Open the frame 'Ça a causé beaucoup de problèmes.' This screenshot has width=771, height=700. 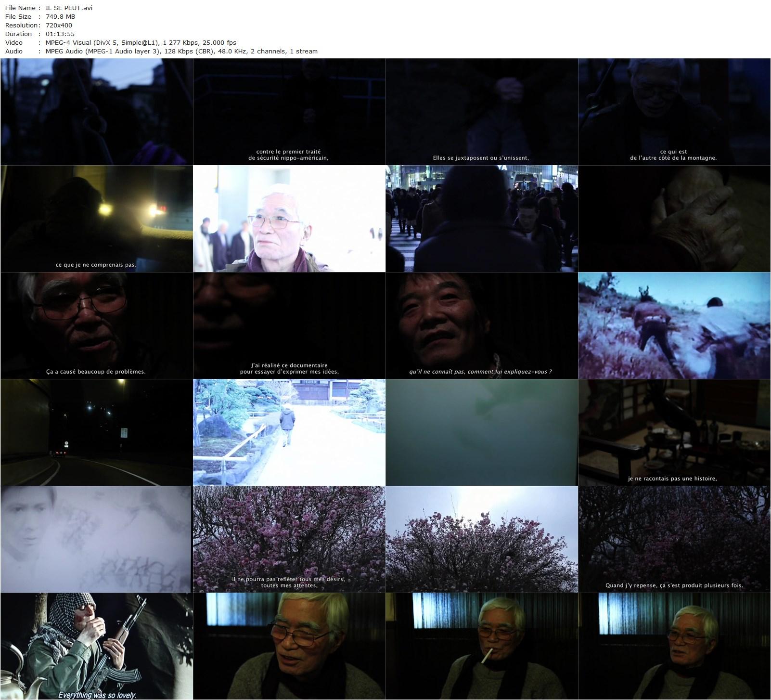click(97, 326)
